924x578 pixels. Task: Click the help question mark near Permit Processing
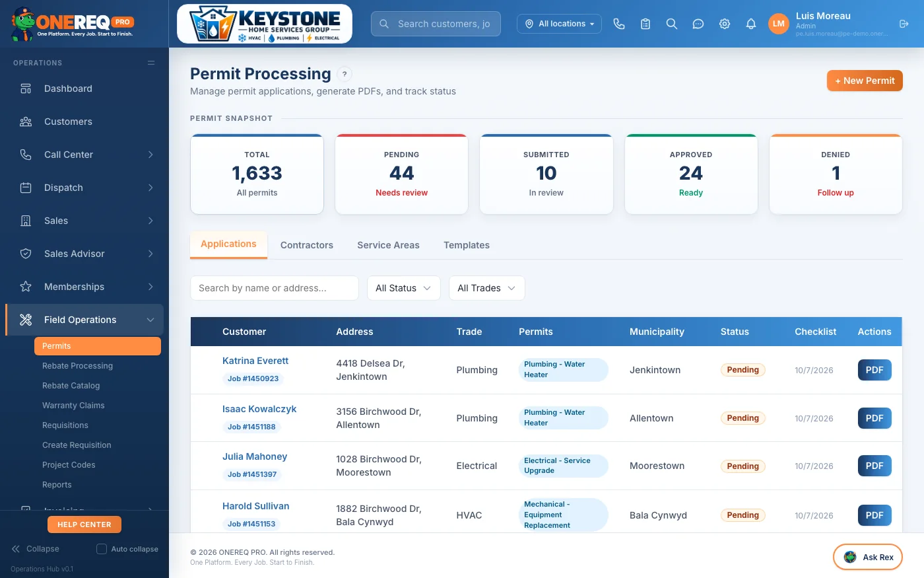(345, 74)
